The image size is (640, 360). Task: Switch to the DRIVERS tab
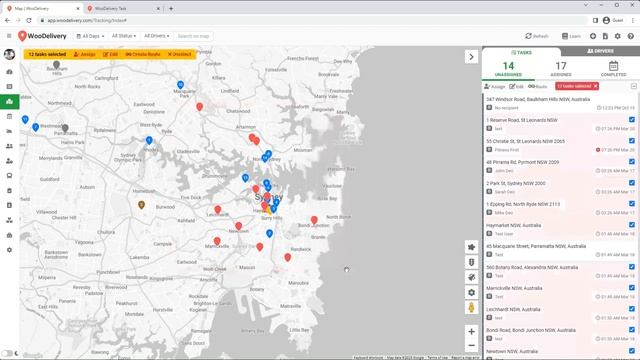point(600,51)
